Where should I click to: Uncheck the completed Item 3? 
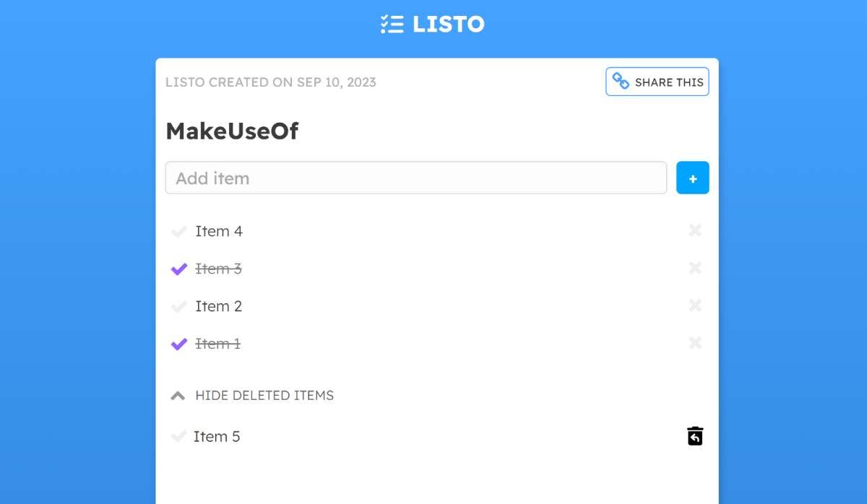[178, 268]
